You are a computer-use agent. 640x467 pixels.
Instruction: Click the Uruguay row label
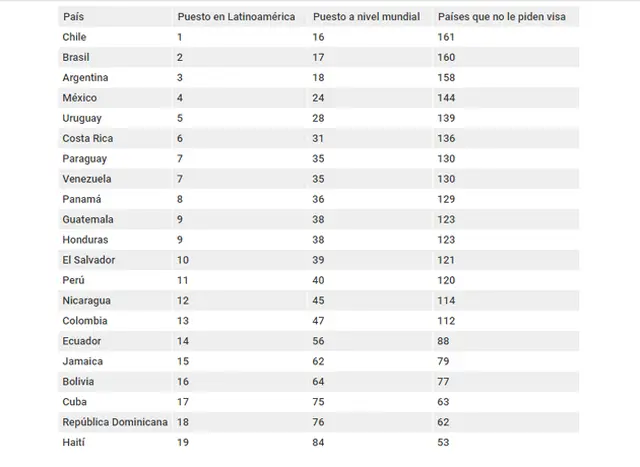(x=82, y=118)
